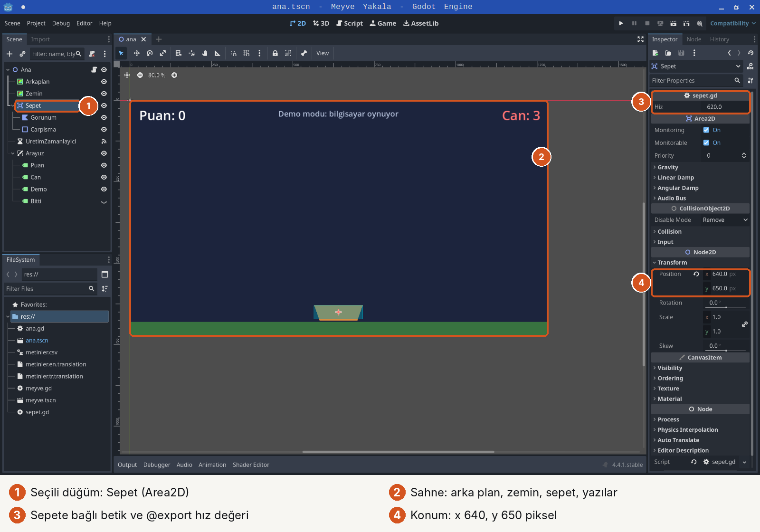The width and height of the screenshot is (760, 532).
Task: Open object properties tool icon in Inspector
Action: pyautogui.click(x=750, y=81)
